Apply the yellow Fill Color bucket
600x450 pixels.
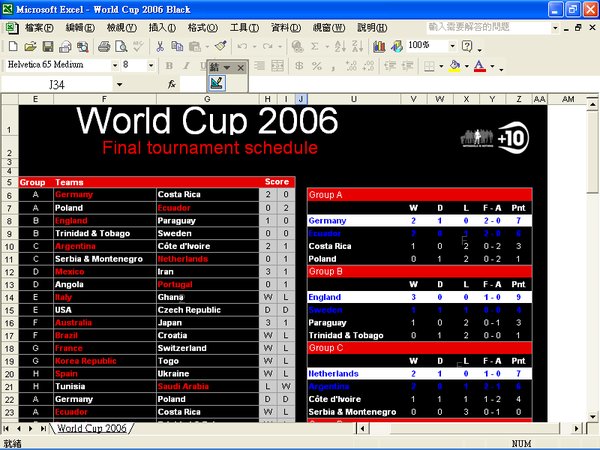click(x=455, y=66)
